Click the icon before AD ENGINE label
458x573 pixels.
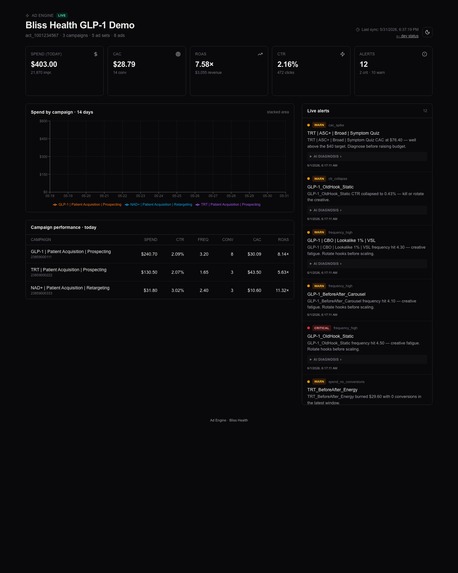(27, 16)
